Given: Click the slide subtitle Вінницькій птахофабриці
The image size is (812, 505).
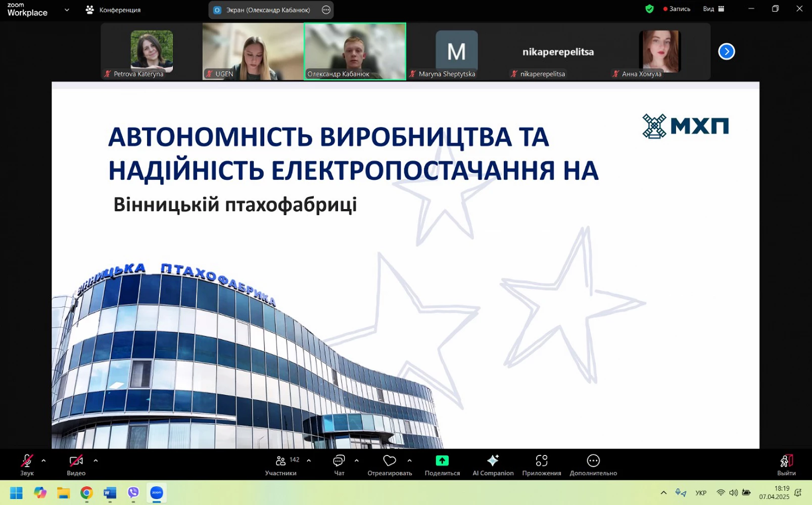Looking at the screenshot, I should 235,205.
